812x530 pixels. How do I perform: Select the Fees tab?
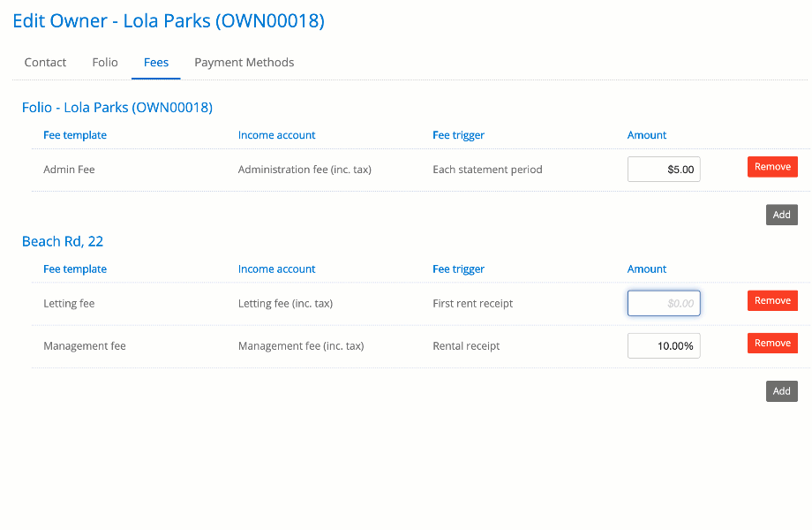(x=156, y=63)
